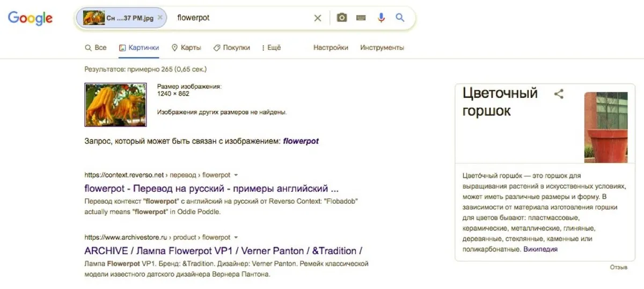Viewport: 644px width, 289px height.
Task: Open Настройки menu
Action: point(331,47)
